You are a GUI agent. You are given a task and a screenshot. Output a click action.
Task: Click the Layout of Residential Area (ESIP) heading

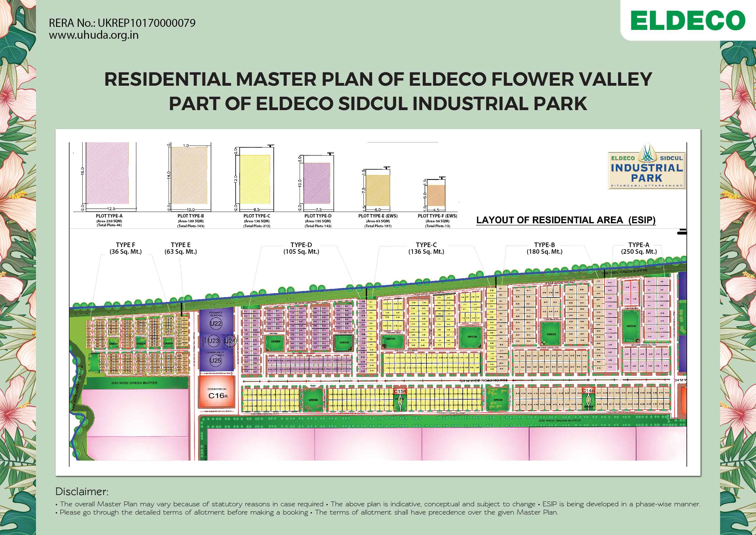click(566, 220)
